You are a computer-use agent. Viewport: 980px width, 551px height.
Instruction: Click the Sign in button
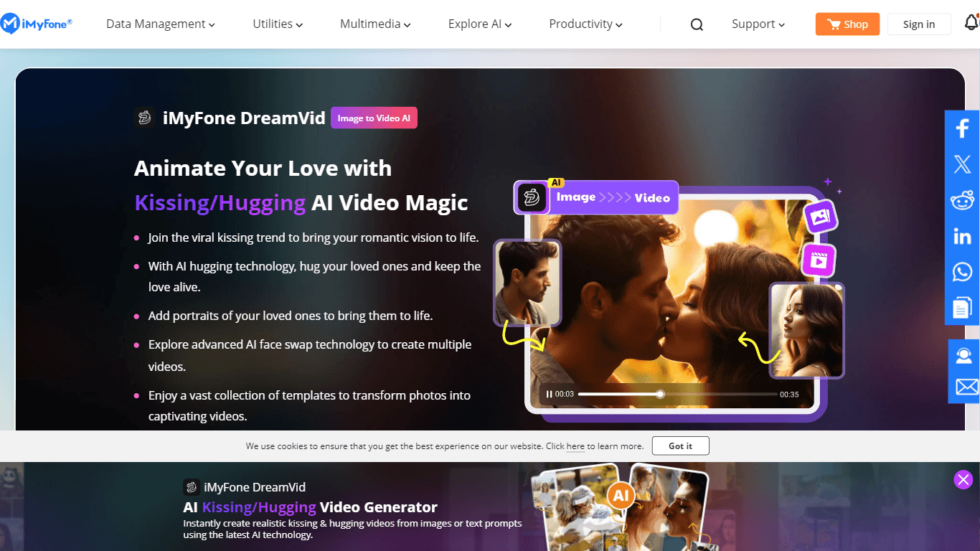coord(919,24)
